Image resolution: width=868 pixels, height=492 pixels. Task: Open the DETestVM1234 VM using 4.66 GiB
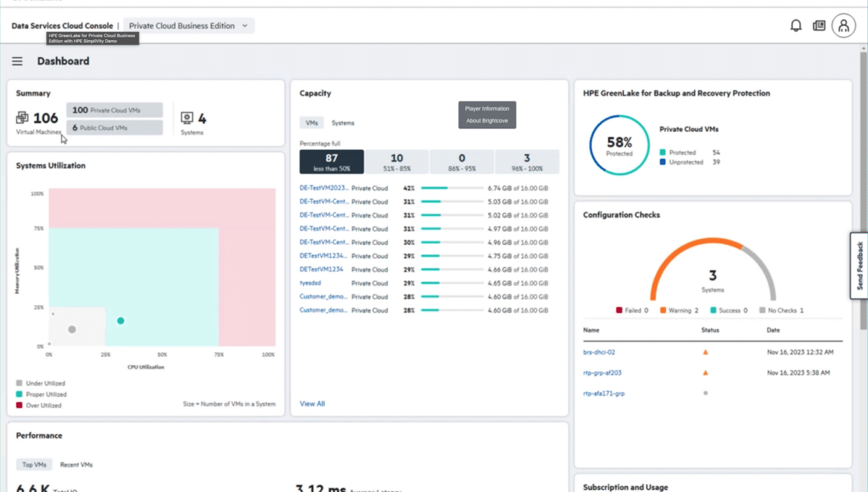click(x=321, y=269)
